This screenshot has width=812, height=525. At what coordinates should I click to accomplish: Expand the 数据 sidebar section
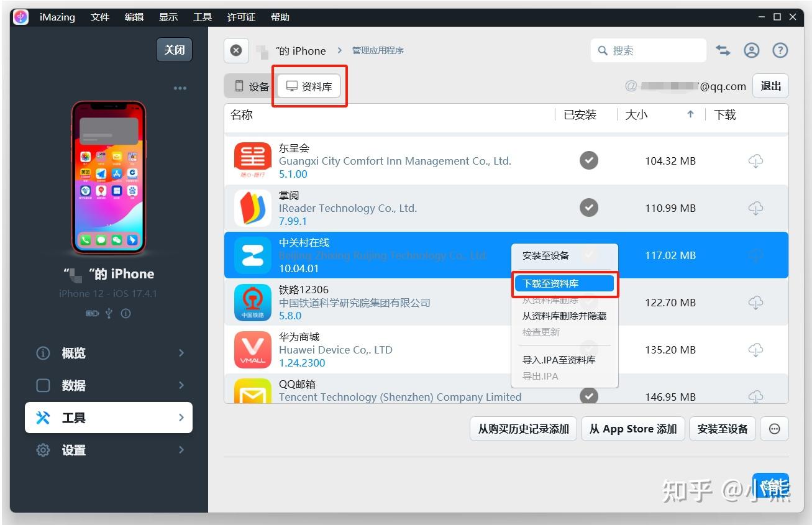click(73, 385)
